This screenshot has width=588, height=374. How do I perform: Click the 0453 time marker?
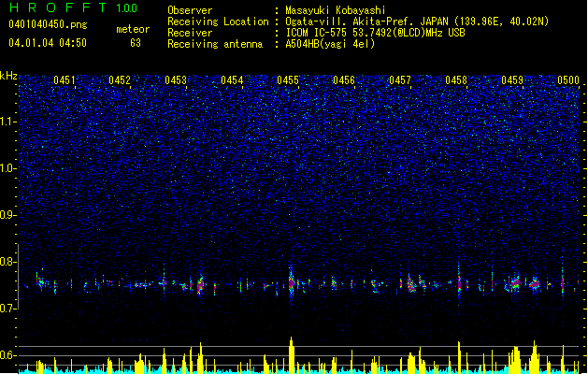(176, 80)
